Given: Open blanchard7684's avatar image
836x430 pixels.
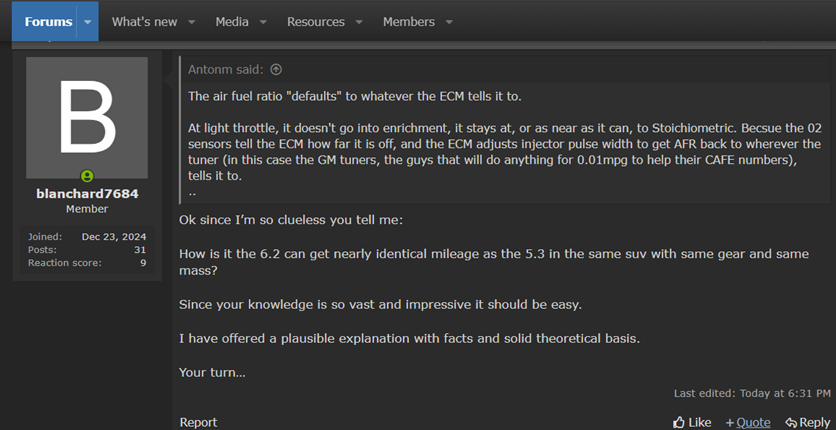Looking at the screenshot, I should [87, 118].
